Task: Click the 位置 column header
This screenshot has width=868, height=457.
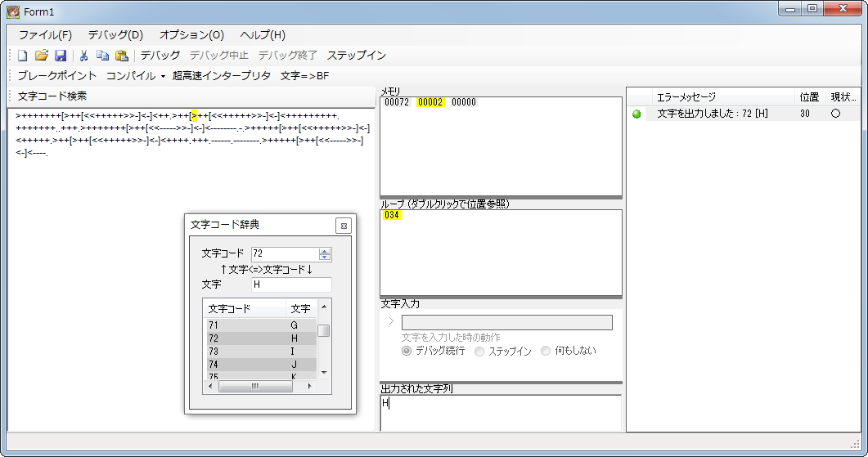Action: pos(810,97)
